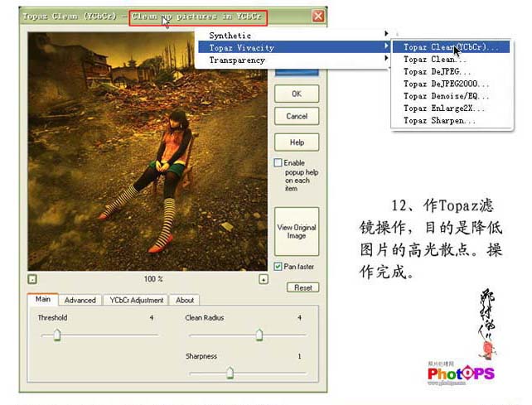The image size is (532, 405).
Task: Switch to the Main tab
Action: 43,299
